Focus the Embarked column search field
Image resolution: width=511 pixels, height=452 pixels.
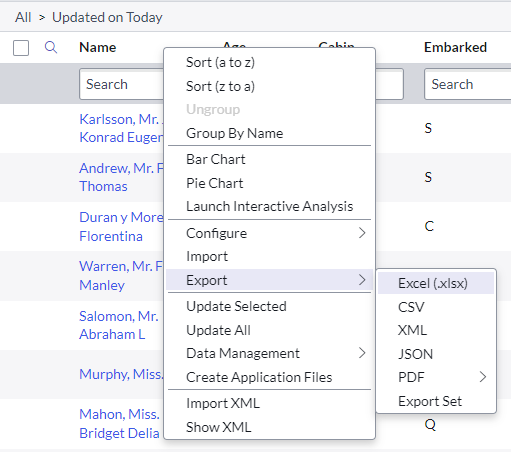(468, 84)
